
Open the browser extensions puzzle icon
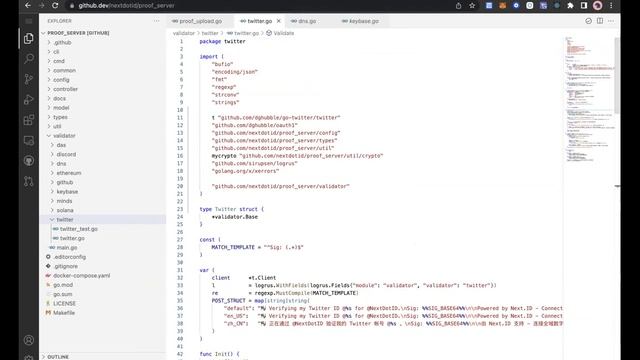[570, 6]
